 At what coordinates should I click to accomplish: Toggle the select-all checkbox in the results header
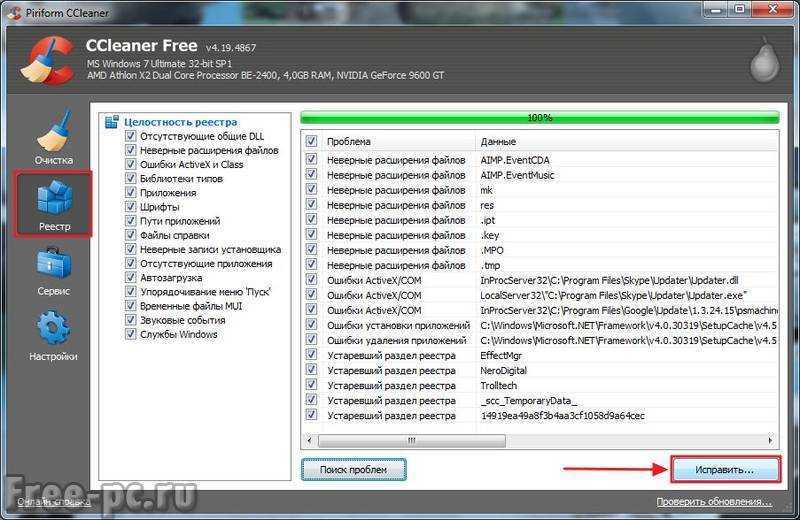point(311,141)
